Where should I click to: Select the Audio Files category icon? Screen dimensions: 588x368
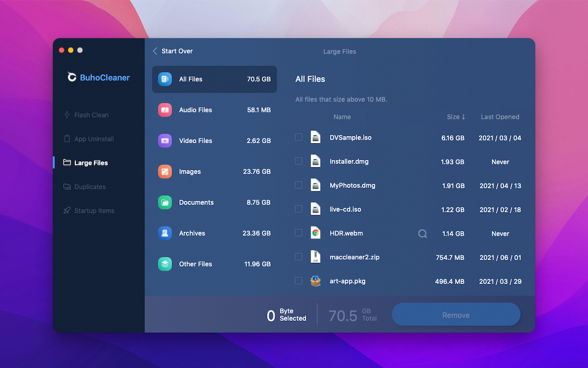[165, 110]
